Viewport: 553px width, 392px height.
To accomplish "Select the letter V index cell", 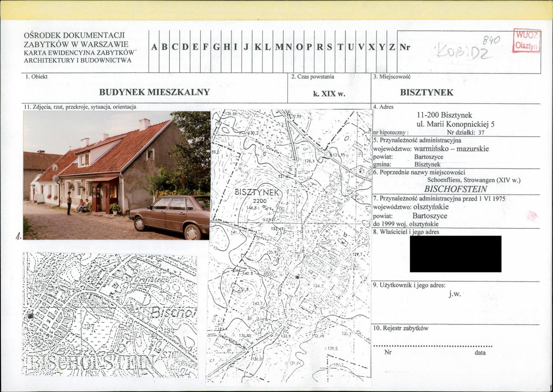I will [x=361, y=47].
